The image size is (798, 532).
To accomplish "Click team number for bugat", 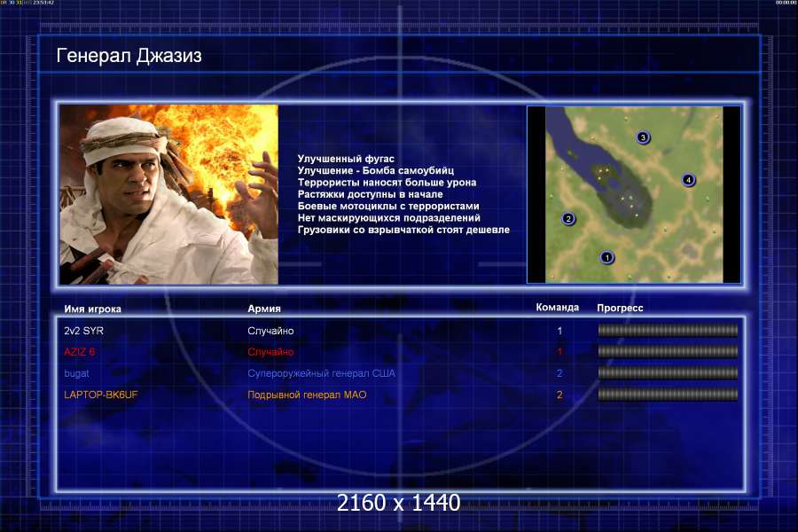I will click(559, 373).
